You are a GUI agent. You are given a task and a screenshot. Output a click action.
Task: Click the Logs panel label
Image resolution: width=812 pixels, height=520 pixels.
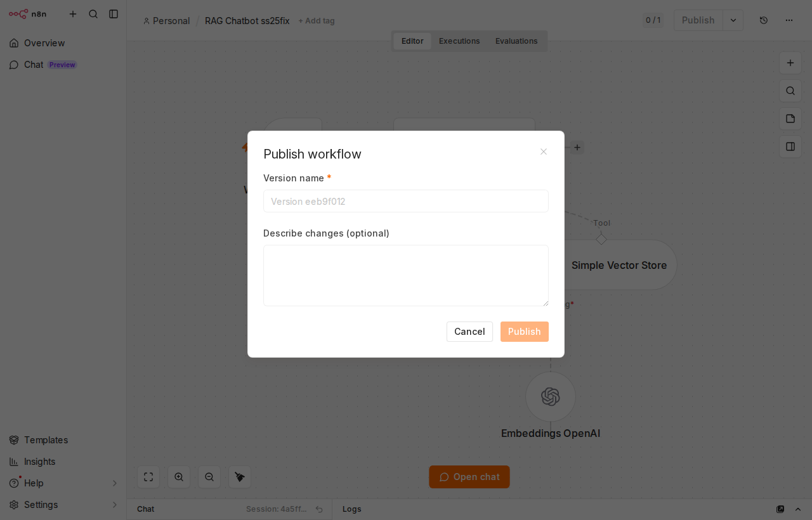tap(352, 509)
